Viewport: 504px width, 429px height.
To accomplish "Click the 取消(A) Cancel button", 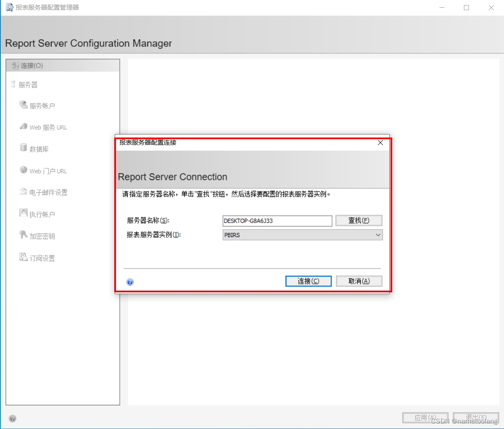I will (358, 281).
